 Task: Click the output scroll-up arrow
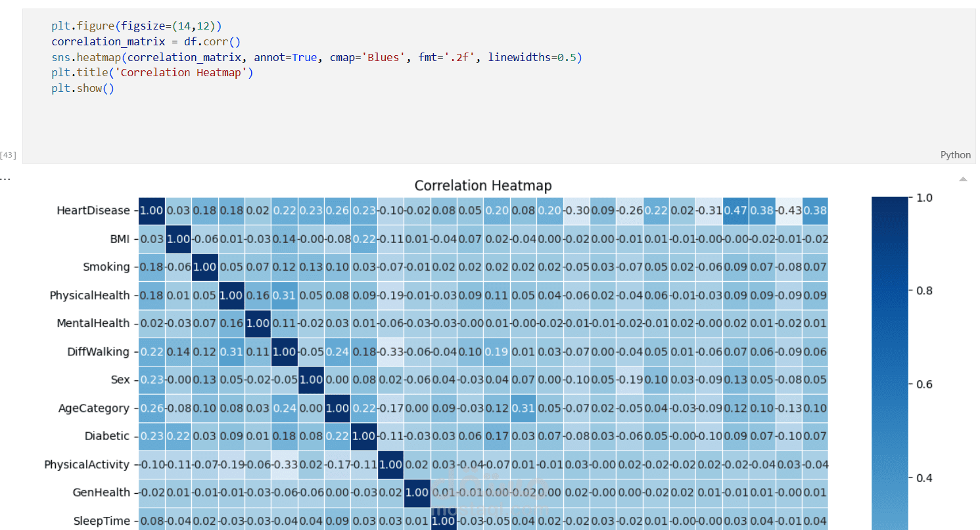[963, 179]
